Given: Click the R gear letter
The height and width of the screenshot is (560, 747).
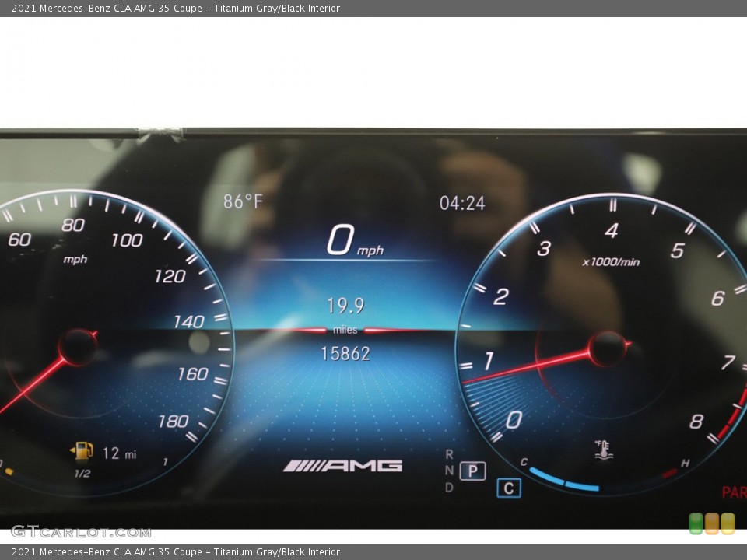Looking at the screenshot, I should (x=449, y=455).
